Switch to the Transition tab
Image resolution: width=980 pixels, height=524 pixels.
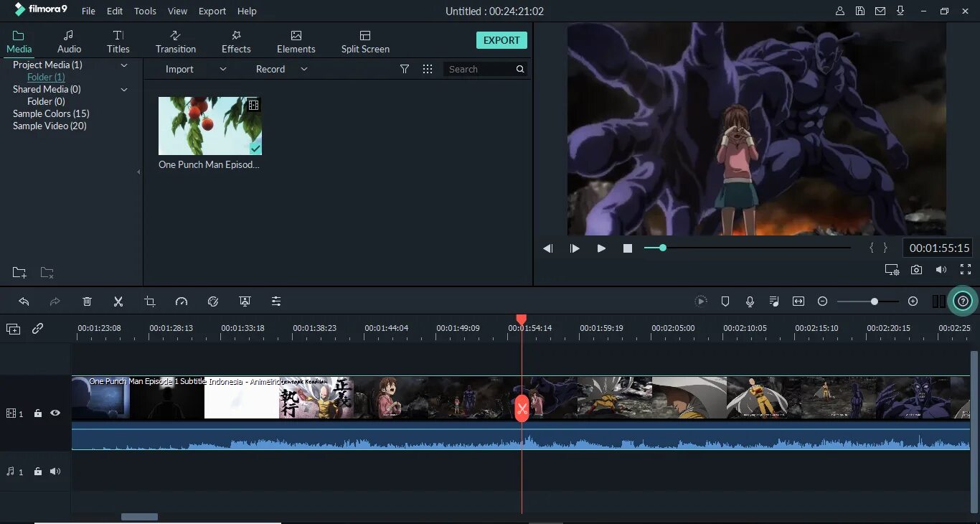pos(176,42)
